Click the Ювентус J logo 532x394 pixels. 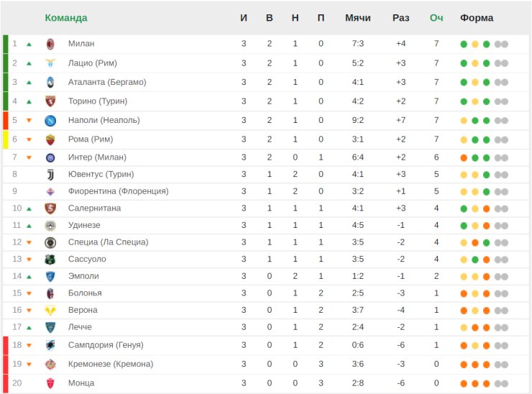[x=50, y=175]
